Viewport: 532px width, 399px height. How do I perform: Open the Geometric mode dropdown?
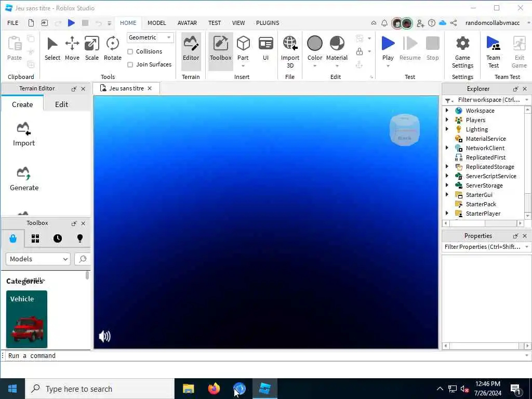pos(150,37)
